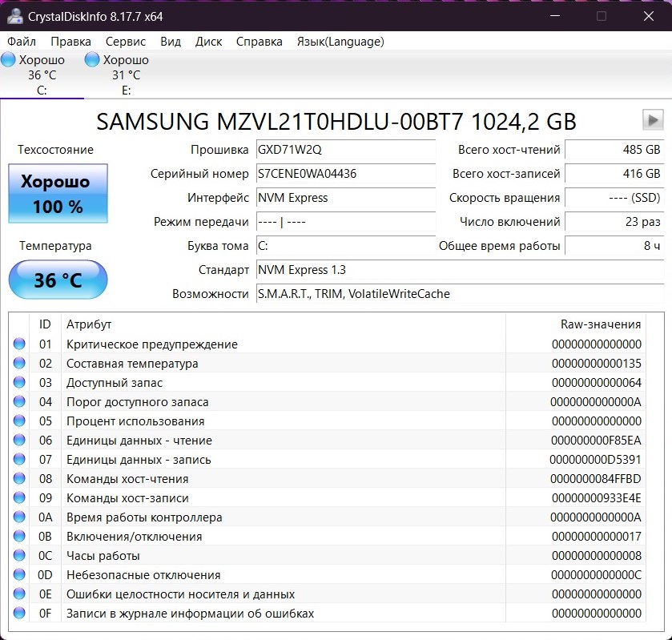Click the 36 °C temperature button
This screenshot has width=672, height=640.
(x=58, y=280)
